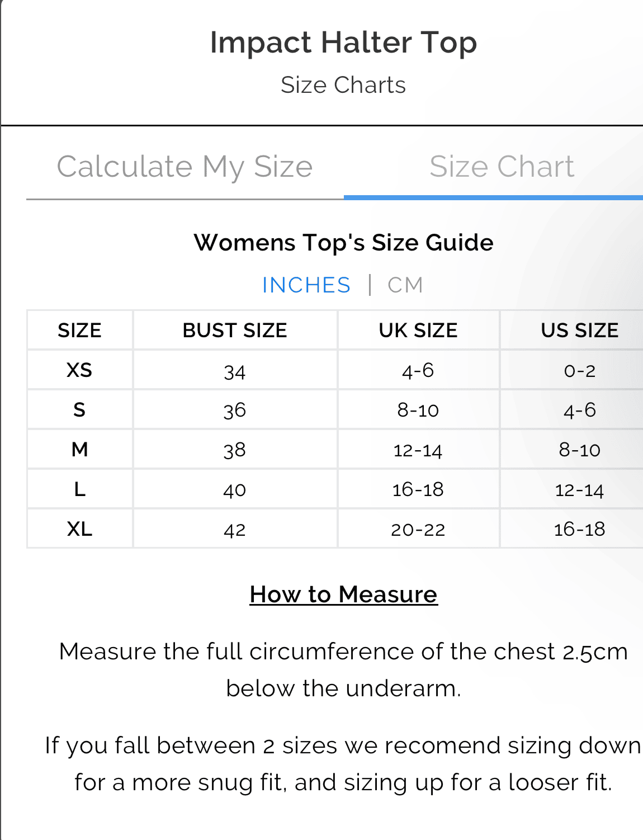Click the bust size 34 cell
The width and height of the screenshot is (643, 840).
(x=235, y=371)
